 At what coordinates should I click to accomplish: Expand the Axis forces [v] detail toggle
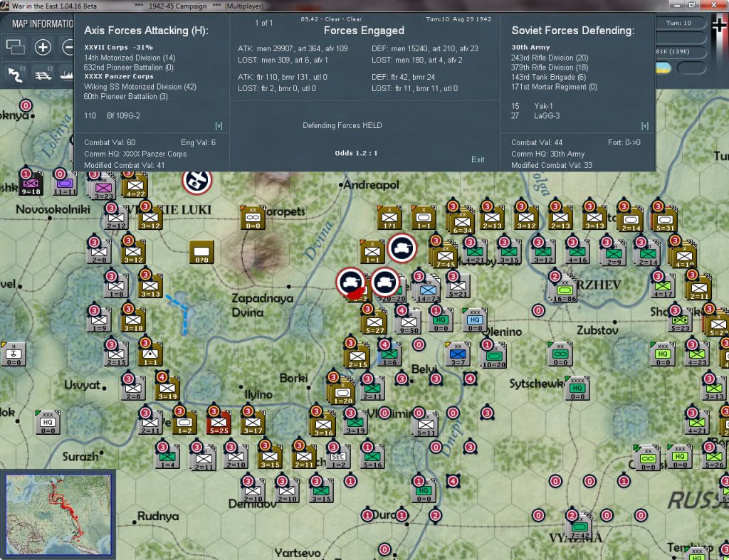pyautogui.click(x=219, y=125)
